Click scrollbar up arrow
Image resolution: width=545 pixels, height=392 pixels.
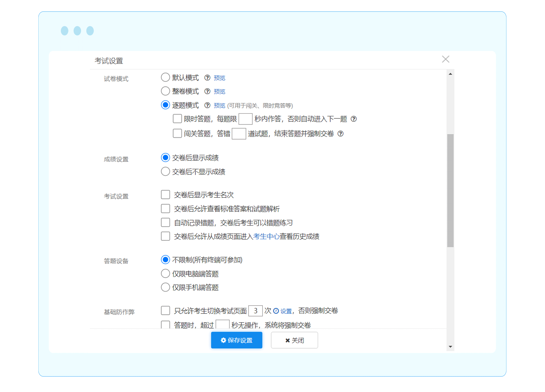click(450, 74)
